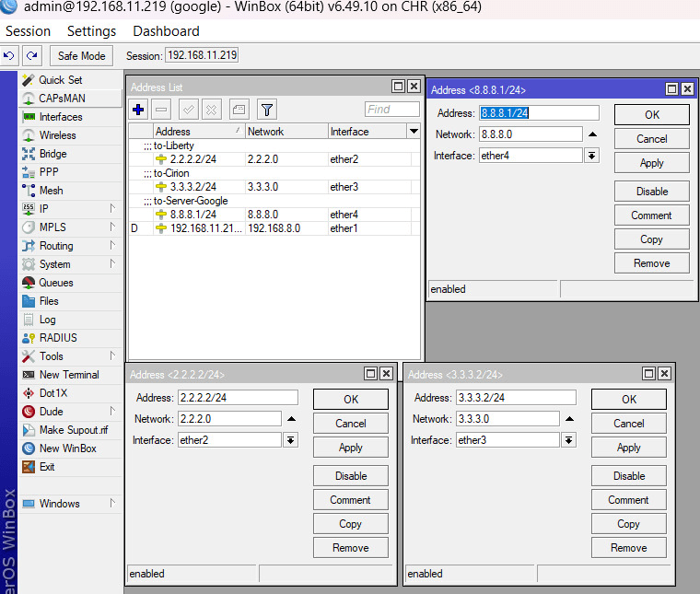Open Interfaces in the sidebar
700x594 pixels.
(71, 117)
